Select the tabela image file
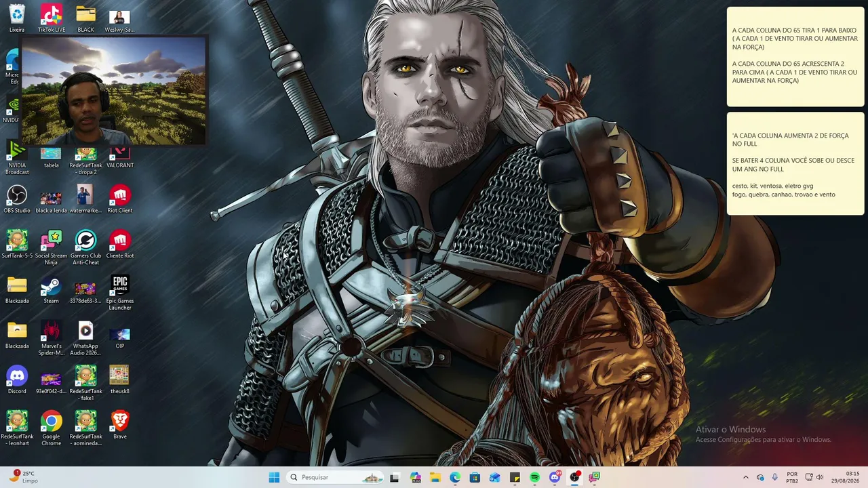The height and width of the screenshot is (488, 868). coord(52,158)
